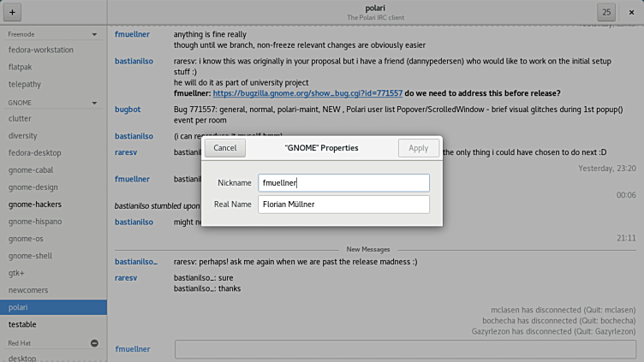Viewport: 644px width, 362px height.
Task: Collapse the GNOME network section arrow
Action: click(94, 103)
